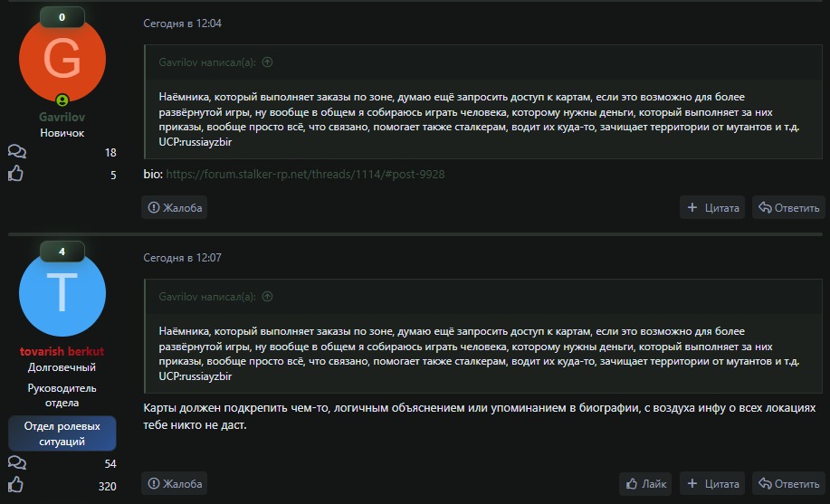The height and width of the screenshot is (504, 830).
Task: Click tovarish berkut's message count icon
Action: 16,463
